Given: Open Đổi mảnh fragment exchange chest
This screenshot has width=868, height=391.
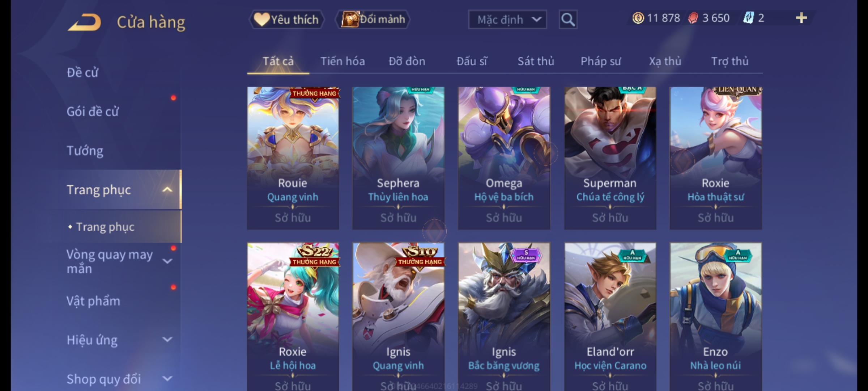Looking at the screenshot, I should pyautogui.click(x=373, y=20).
